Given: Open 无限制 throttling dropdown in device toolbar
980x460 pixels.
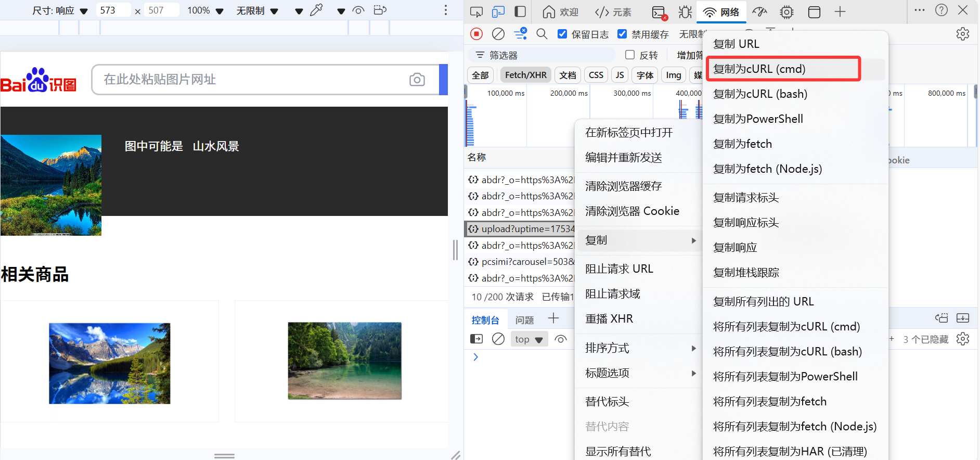Looking at the screenshot, I should coord(257,10).
